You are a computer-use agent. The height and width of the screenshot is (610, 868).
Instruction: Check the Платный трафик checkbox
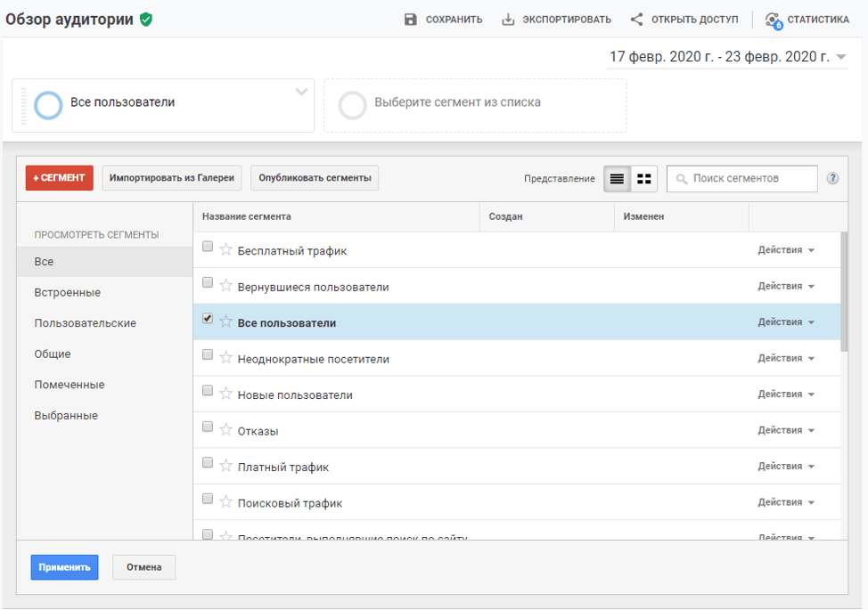208,462
